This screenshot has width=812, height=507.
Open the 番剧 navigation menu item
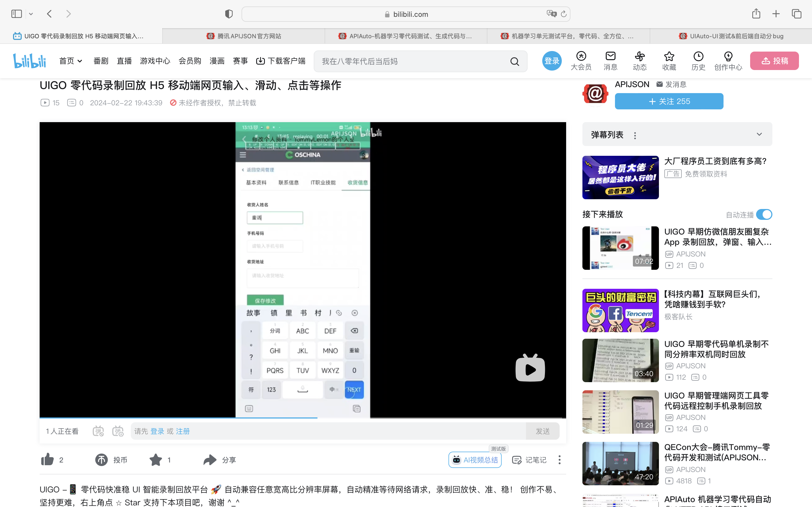(x=101, y=61)
